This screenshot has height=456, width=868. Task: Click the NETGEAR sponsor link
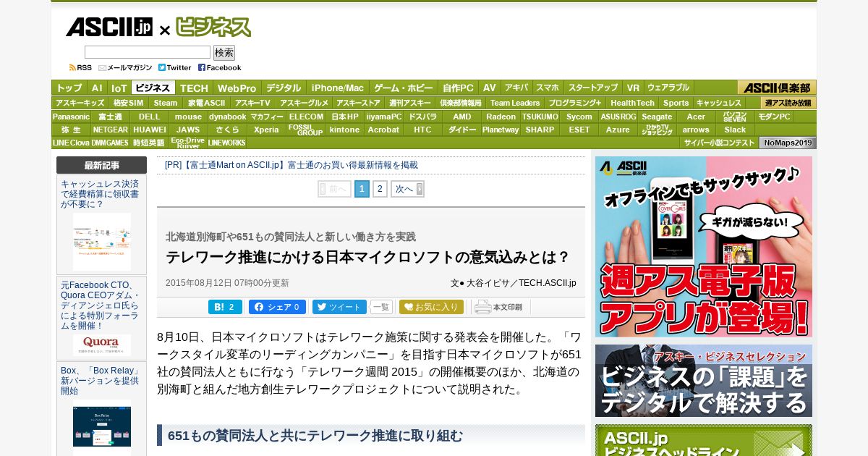(x=110, y=130)
